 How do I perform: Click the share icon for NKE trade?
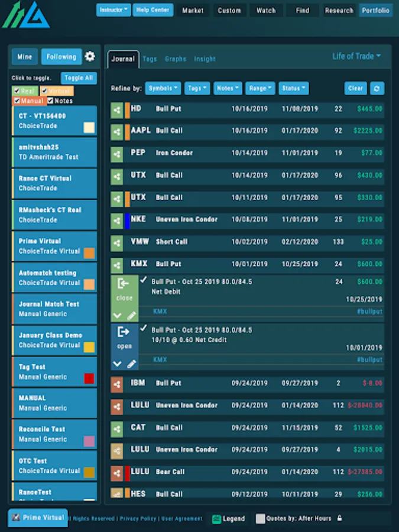(x=116, y=221)
